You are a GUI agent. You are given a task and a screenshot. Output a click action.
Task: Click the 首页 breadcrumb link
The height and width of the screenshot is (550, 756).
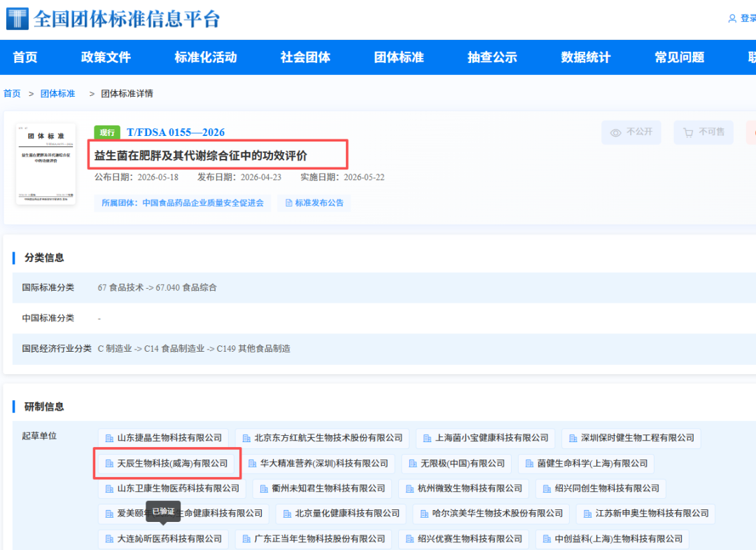[12, 94]
